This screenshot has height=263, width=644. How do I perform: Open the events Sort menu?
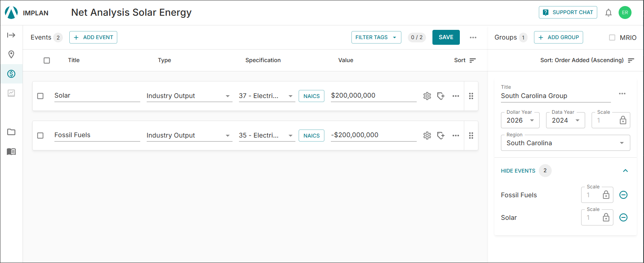[x=465, y=61]
